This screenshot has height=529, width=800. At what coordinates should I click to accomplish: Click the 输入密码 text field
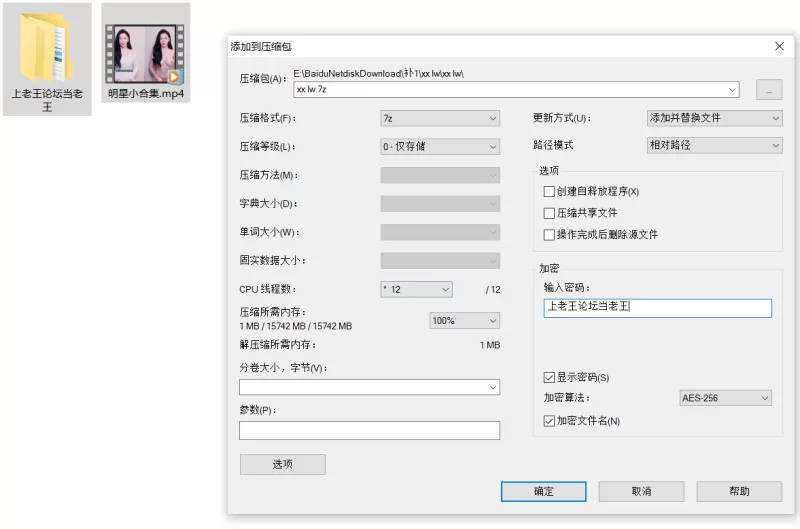[x=657, y=308]
